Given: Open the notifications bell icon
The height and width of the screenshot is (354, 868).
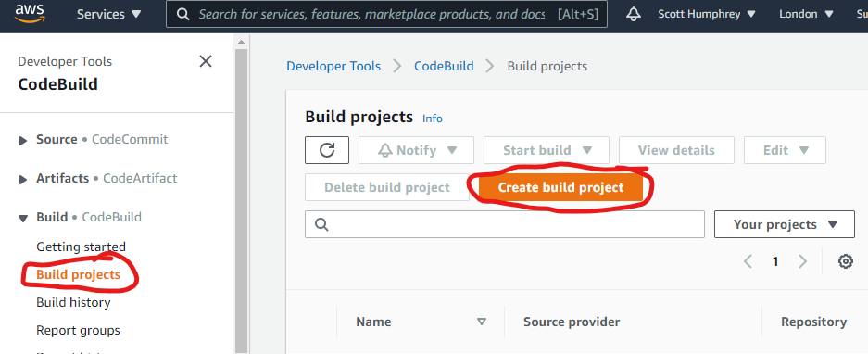Looking at the screenshot, I should 634,15.
